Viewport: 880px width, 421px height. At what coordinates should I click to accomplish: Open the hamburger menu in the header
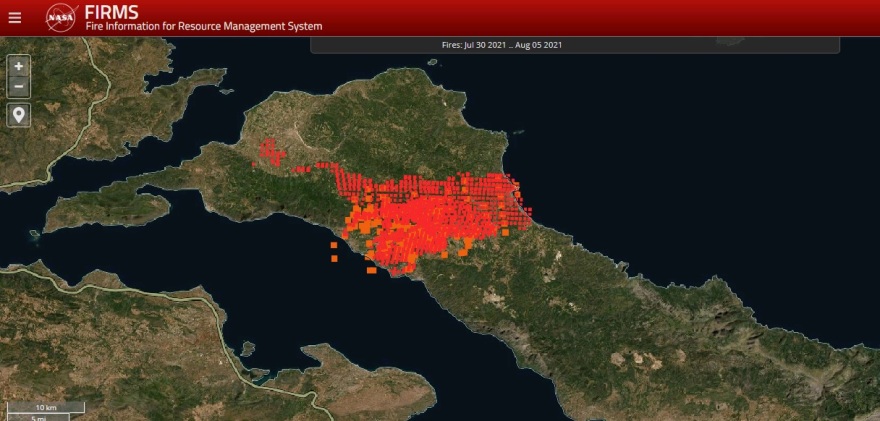14,18
